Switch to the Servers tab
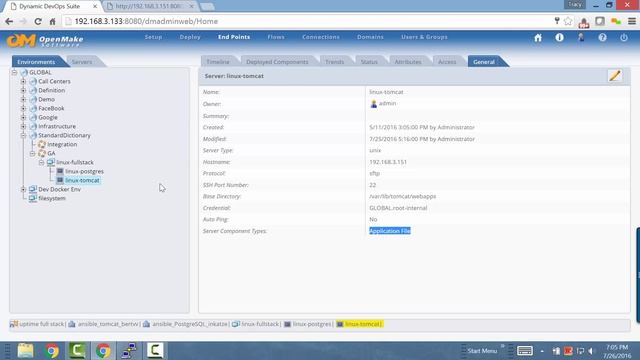The height and width of the screenshot is (360, 640). coord(82,62)
